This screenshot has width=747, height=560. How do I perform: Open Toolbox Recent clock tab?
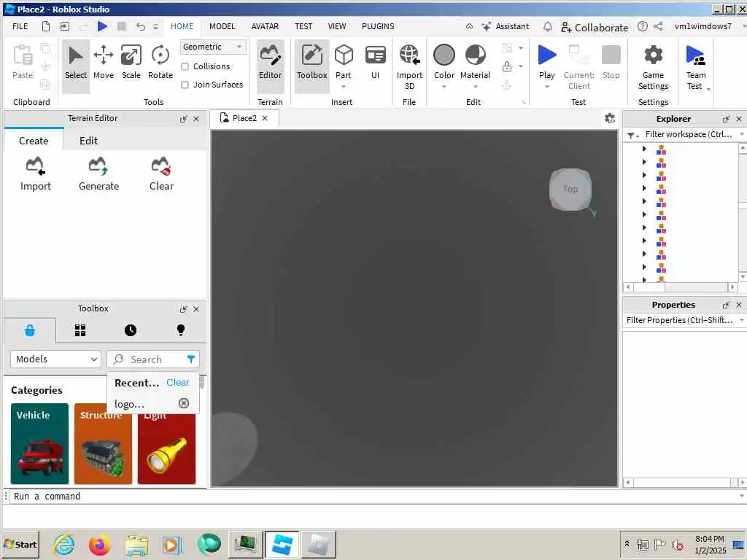click(131, 330)
